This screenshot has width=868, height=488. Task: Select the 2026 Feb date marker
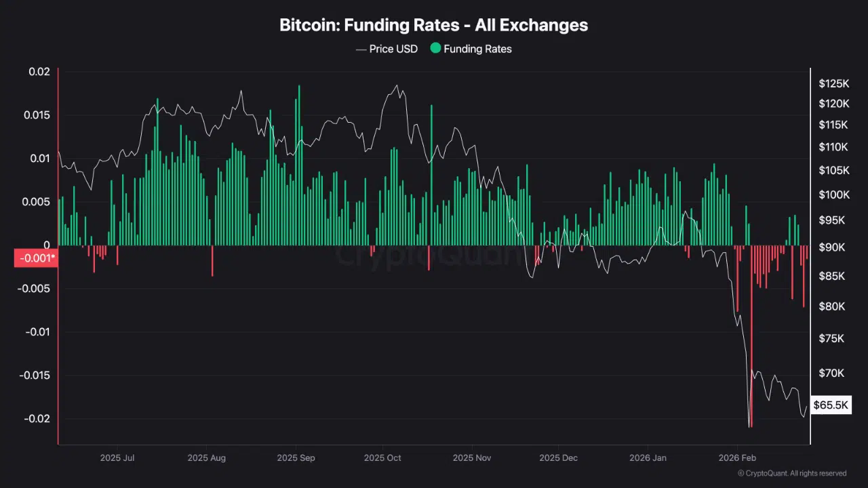click(x=737, y=458)
